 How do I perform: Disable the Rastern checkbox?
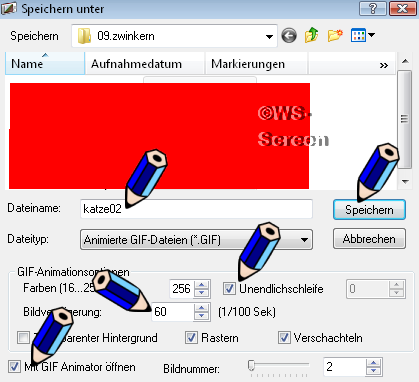tap(191, 338)
